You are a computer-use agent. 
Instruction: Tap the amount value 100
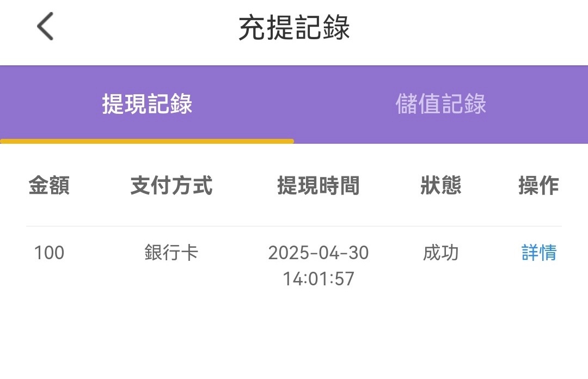pyautogui.click(x=49, y=253)
